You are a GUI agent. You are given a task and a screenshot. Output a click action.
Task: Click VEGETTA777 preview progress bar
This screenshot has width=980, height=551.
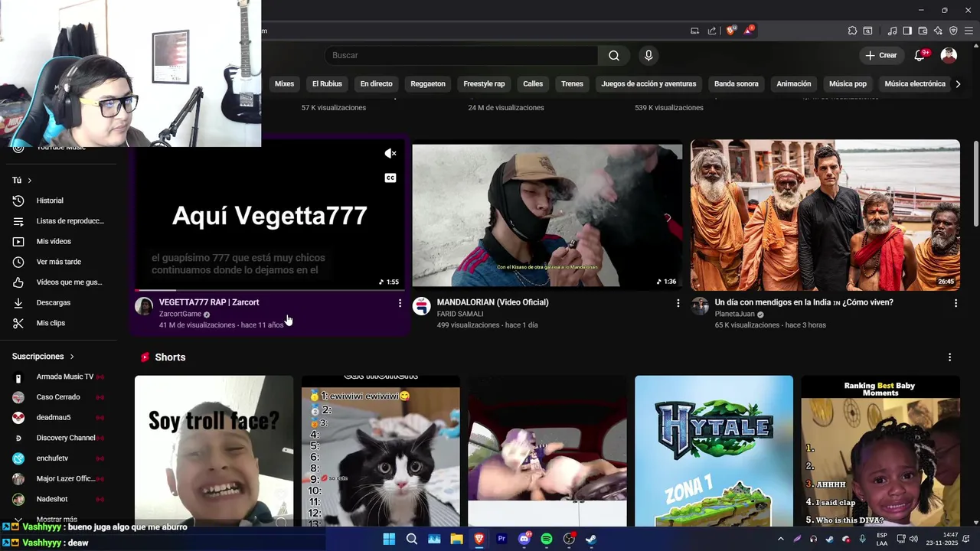(x=269, y=290)
